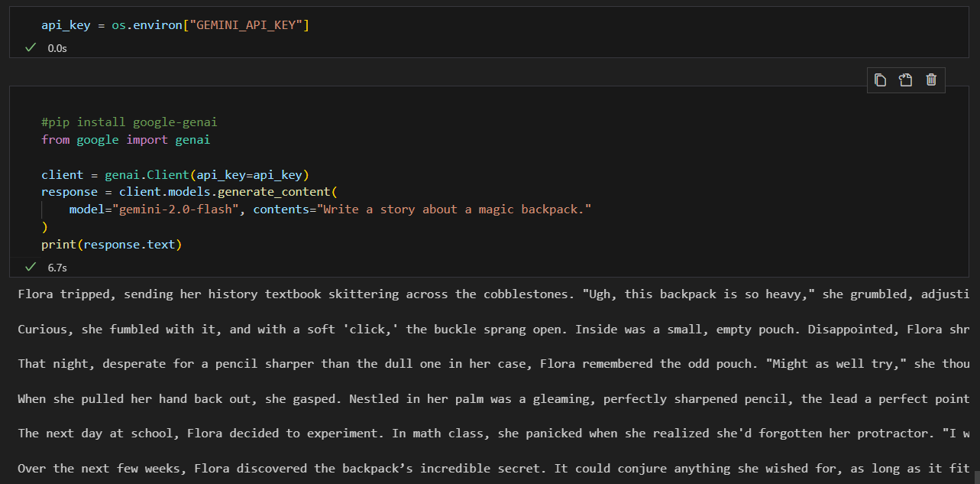Click the green success checkmark on the first cell
The height and width of the screenshot is (484, 980).
(30, 47)
